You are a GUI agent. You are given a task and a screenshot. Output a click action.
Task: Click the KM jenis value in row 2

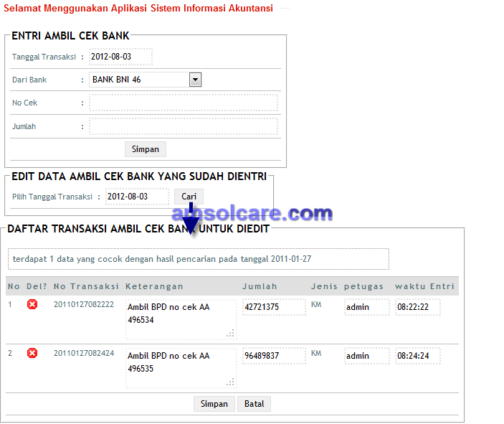tap(316, 353)
